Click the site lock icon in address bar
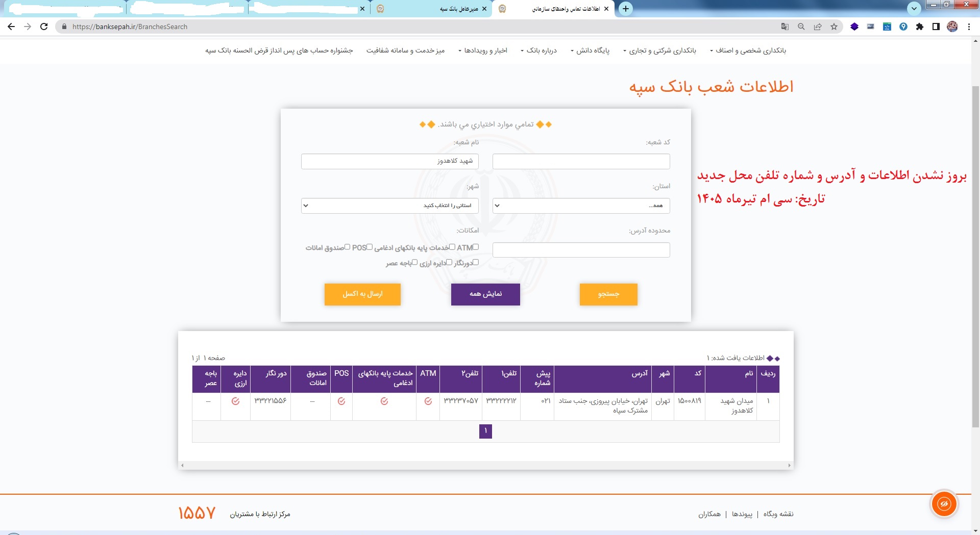Screen dimensions: 980x535 click(x=64, y=27)
